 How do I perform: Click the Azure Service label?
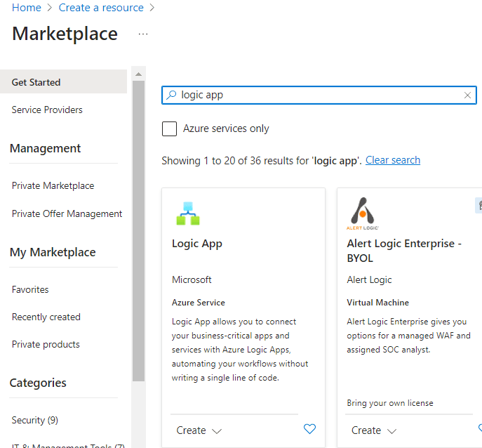(x=199, y=303)
